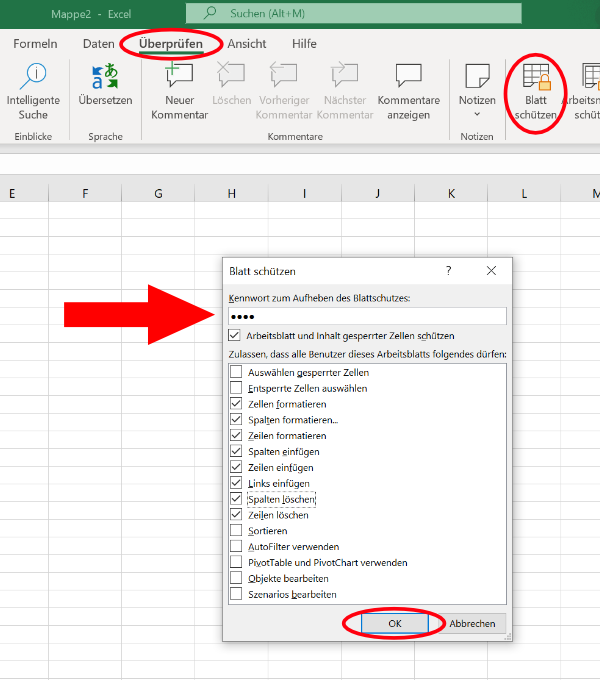
Task: Click the search magnifier icon
Action: [210, 13]
